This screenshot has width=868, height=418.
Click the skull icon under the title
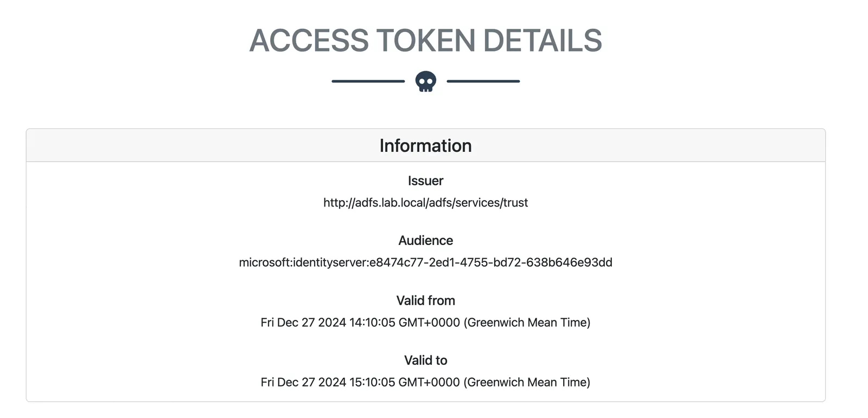pyautogui.click(x=426, y=81)
